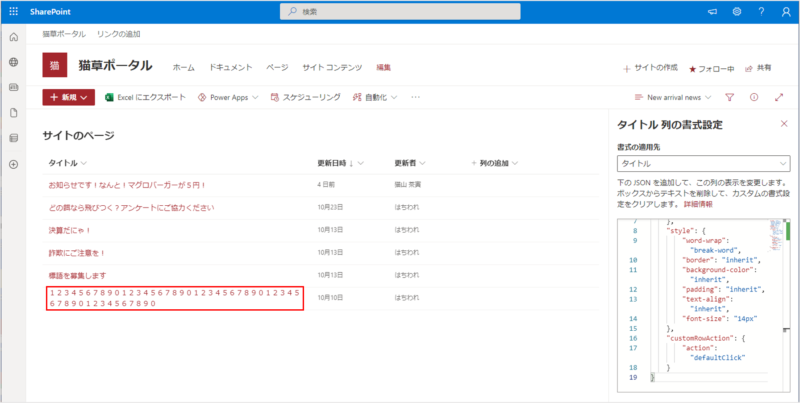Click the settings gear in the header

coord(737,11)
